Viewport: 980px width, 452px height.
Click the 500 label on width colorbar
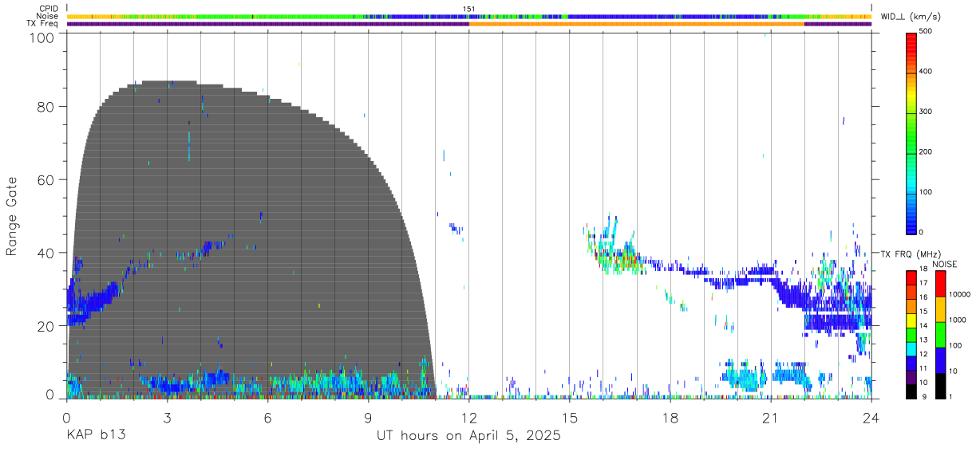pos(926,31)
